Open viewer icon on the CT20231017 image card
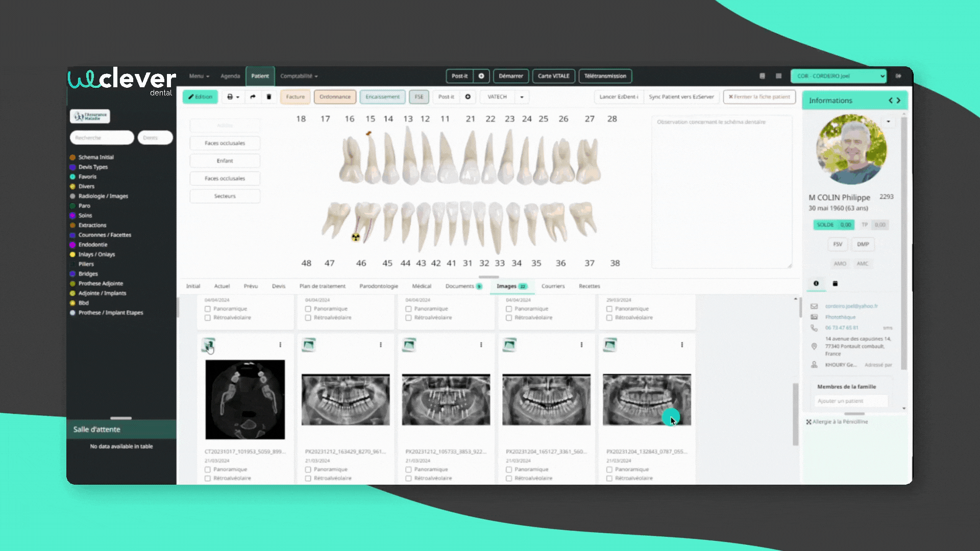Viewport: 980px width, 551px height. pyautogui.click(x=208, y=345)
